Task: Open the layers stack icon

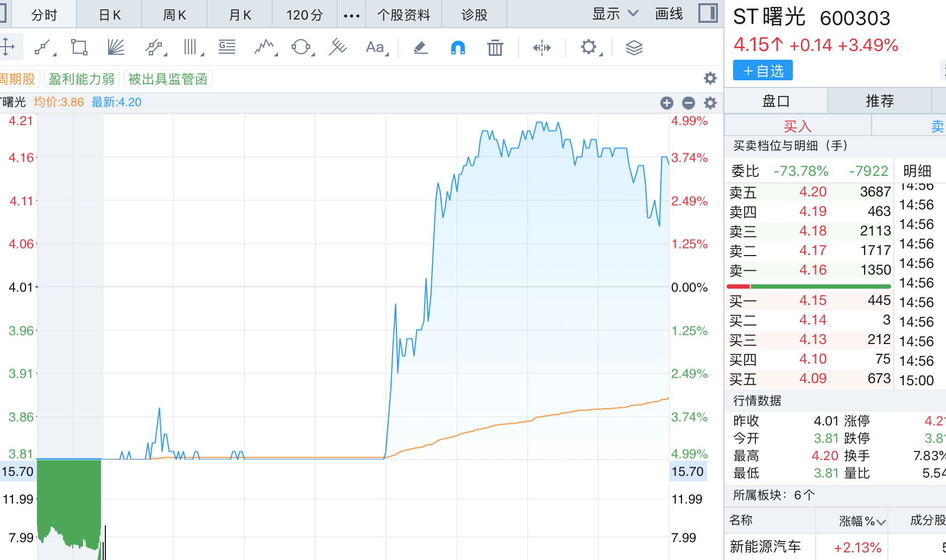Action: click(x=634, y=48)
